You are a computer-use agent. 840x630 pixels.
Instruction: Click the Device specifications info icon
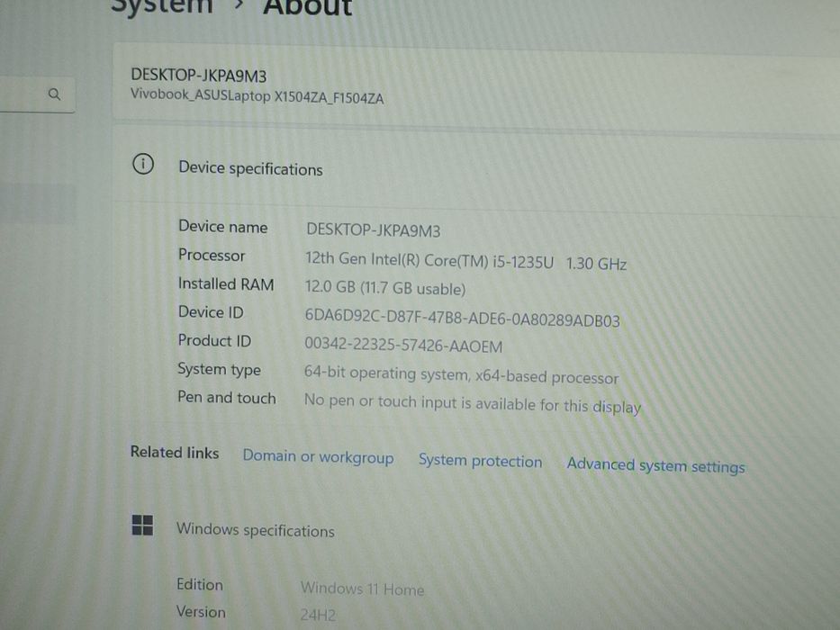pos(143,164)
